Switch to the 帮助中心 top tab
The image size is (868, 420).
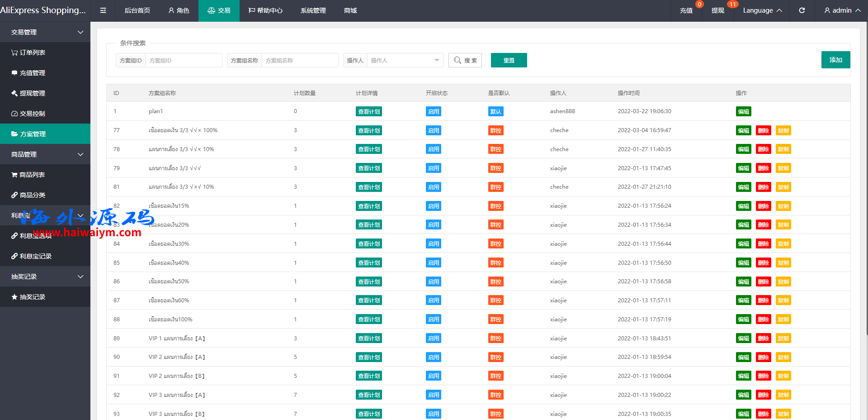265,10
